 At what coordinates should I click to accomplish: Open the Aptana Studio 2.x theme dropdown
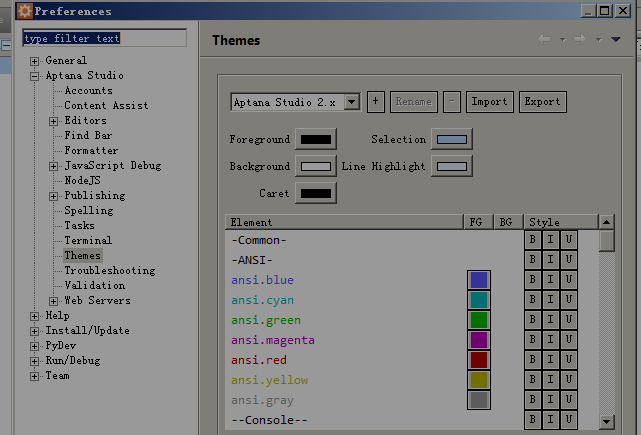295,102
